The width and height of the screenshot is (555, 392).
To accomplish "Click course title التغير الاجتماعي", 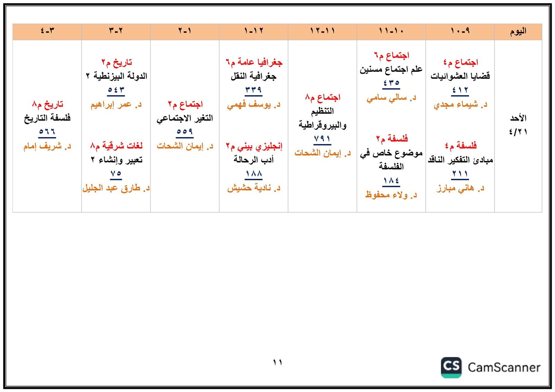I will [185, 118].
